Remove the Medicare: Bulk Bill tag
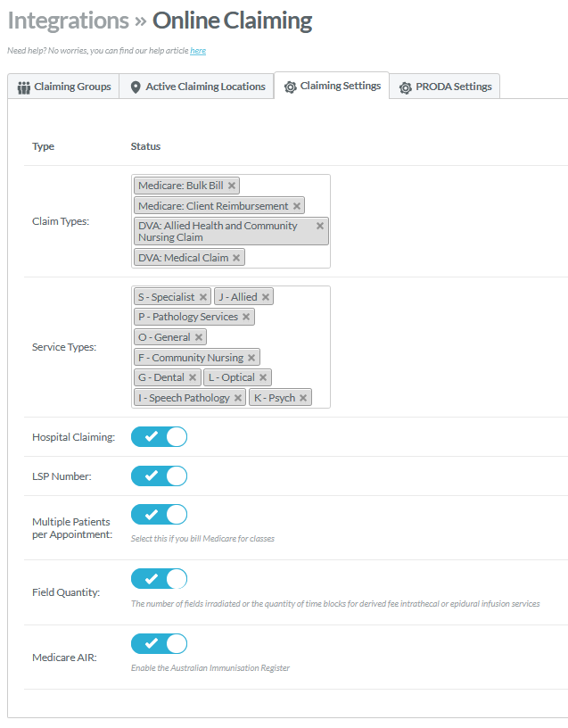 [x=232, y=186]
